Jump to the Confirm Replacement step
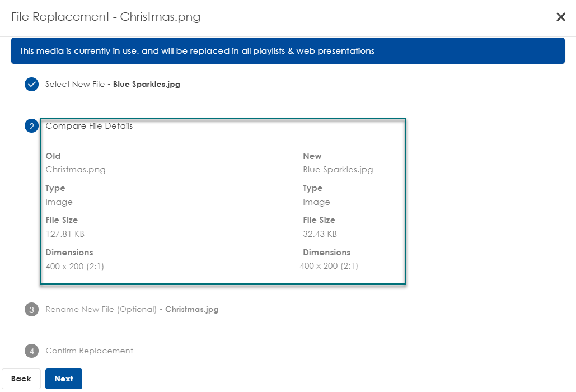Image resolution: width=576 pixels, height=392 pixels. (89, 351)
